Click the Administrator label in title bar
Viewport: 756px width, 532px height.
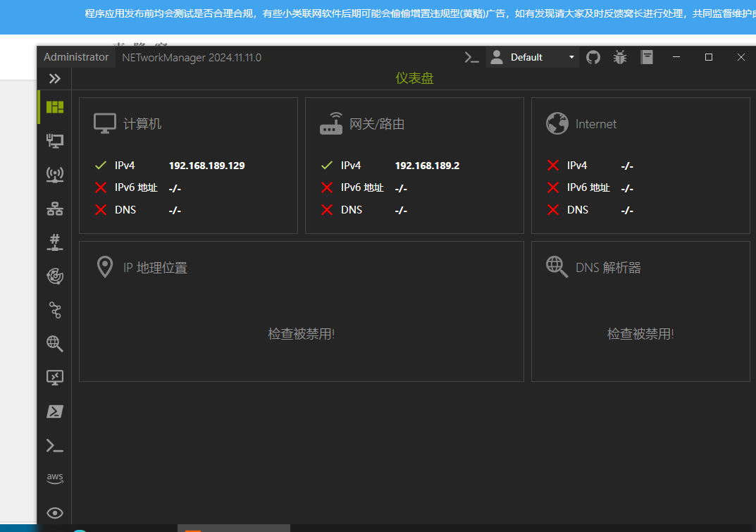76,57
